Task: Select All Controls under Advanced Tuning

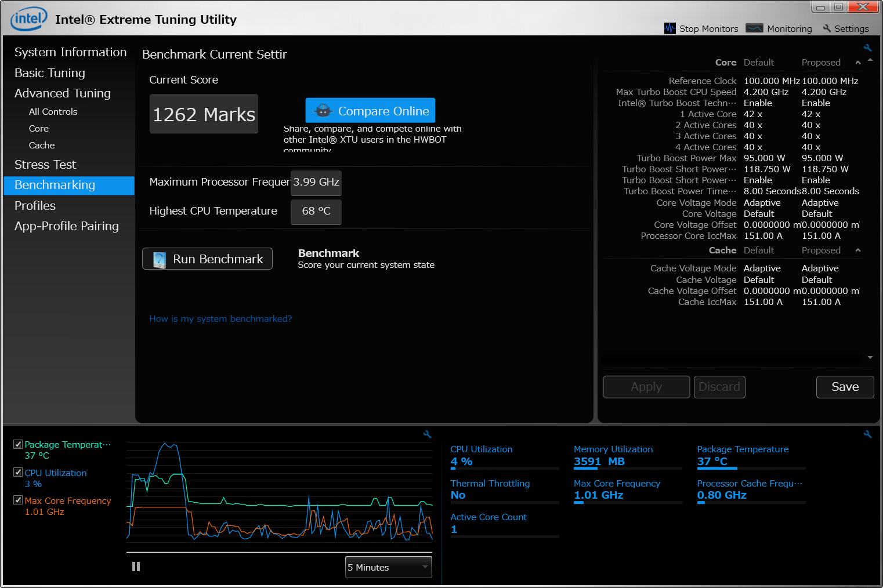Action: pos(53,112)
